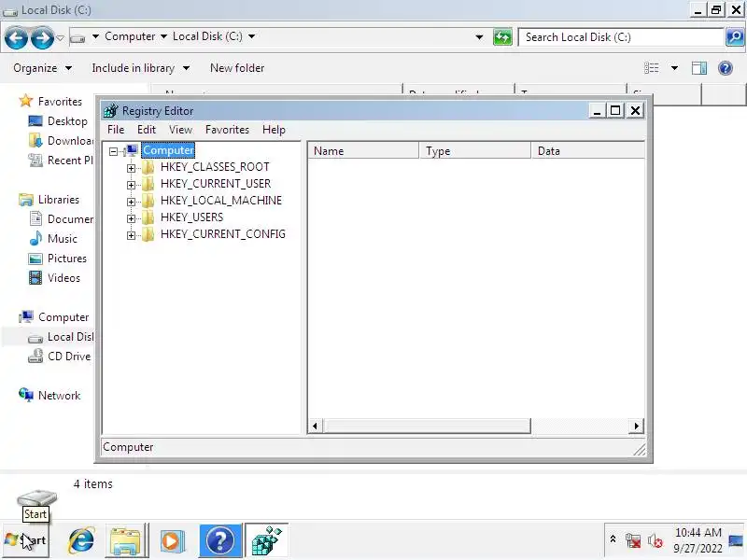
Task: Click the New folder button
Action: point(237,68)
